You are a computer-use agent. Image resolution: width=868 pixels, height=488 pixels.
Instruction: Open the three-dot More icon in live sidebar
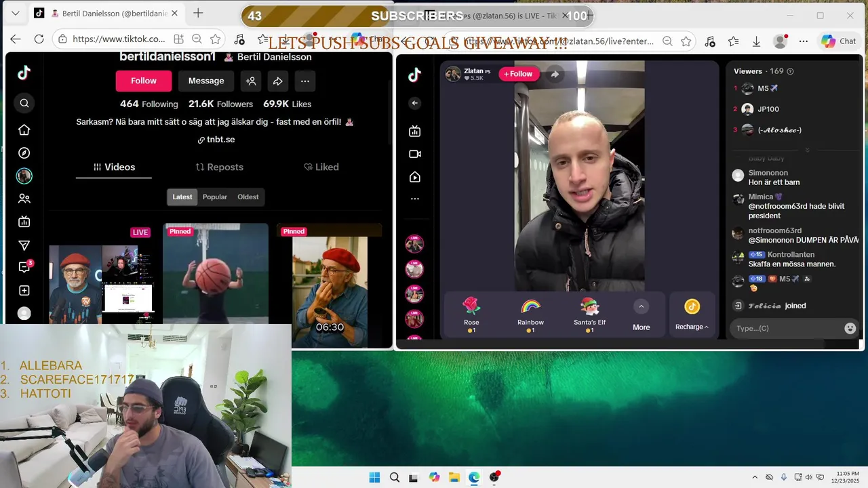pyautogui.click(x=415, y=199)
